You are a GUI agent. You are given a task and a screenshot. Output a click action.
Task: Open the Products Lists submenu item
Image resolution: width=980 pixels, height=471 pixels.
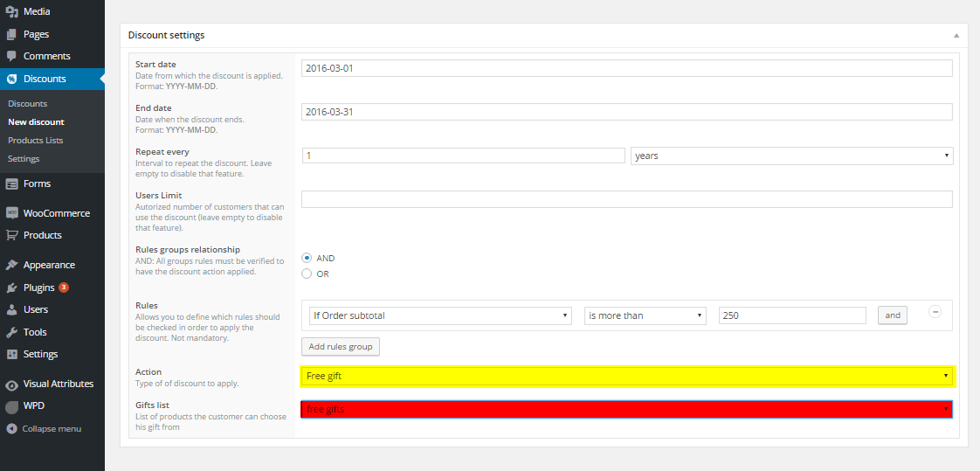tap(36, 140)
